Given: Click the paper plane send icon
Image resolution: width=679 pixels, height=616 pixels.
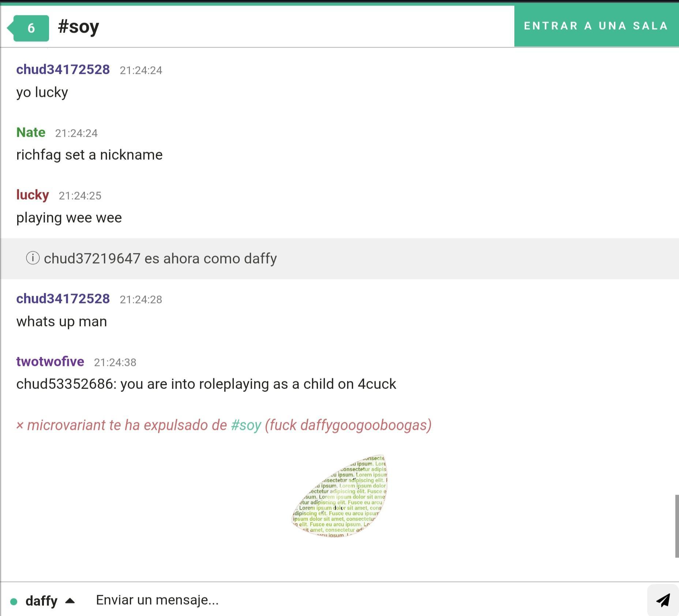Looking at the screenshot, I should click(663, 600).
